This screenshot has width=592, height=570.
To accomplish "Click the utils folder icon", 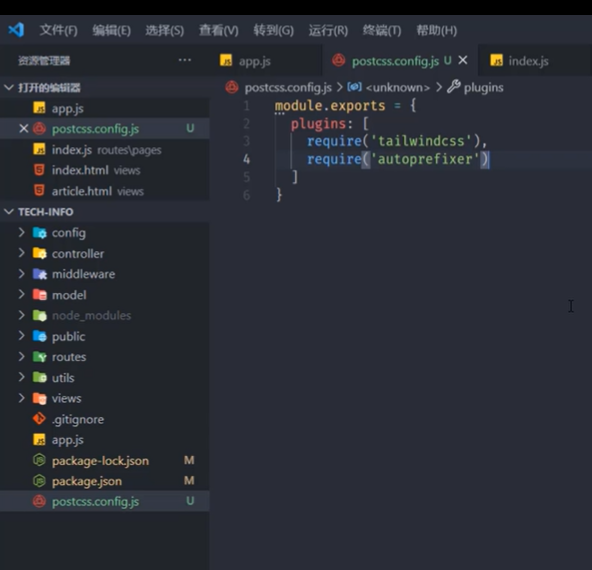I will 40,377.
